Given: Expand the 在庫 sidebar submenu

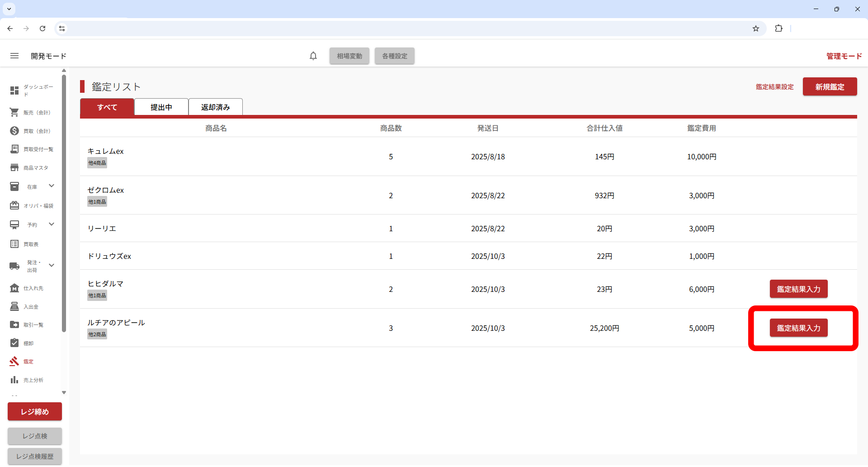Looking at the screenshot, I should click(x=52, y=186).
